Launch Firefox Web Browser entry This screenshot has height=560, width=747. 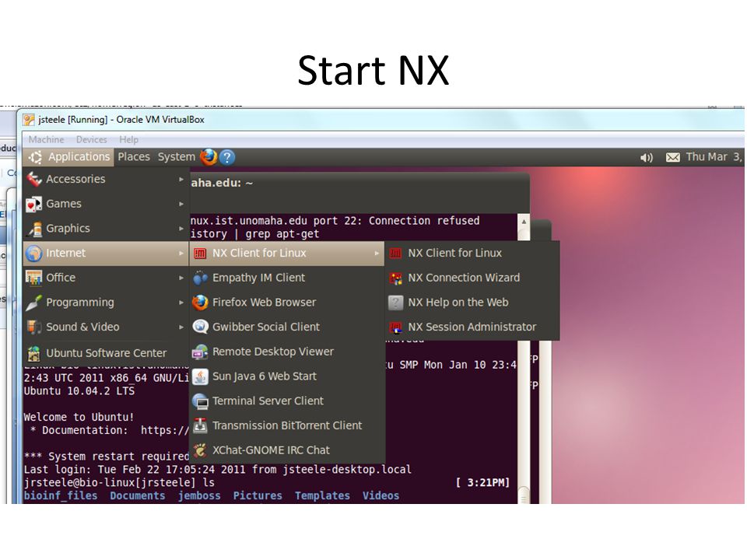[287, 303]
